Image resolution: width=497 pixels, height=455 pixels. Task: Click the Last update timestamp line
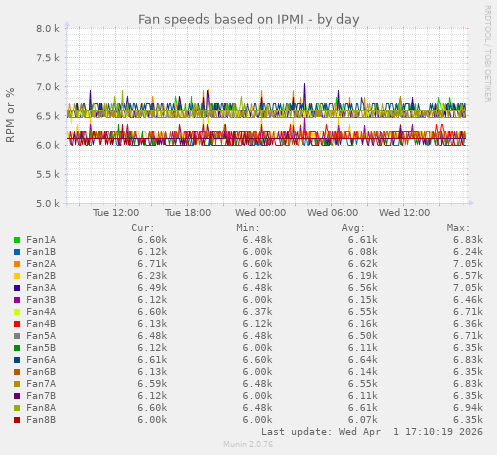tap(372, 432)
